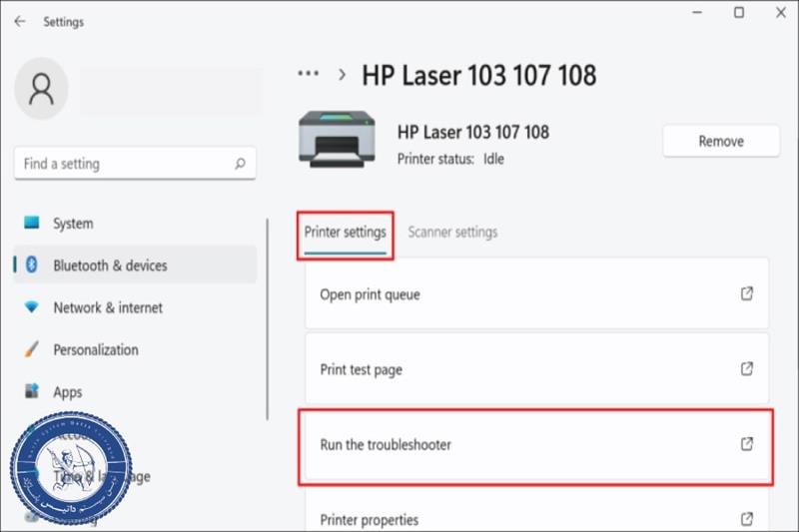Maximize the Settings window
799x532 pixels.
pyautogui.click(x=739, y=13)
